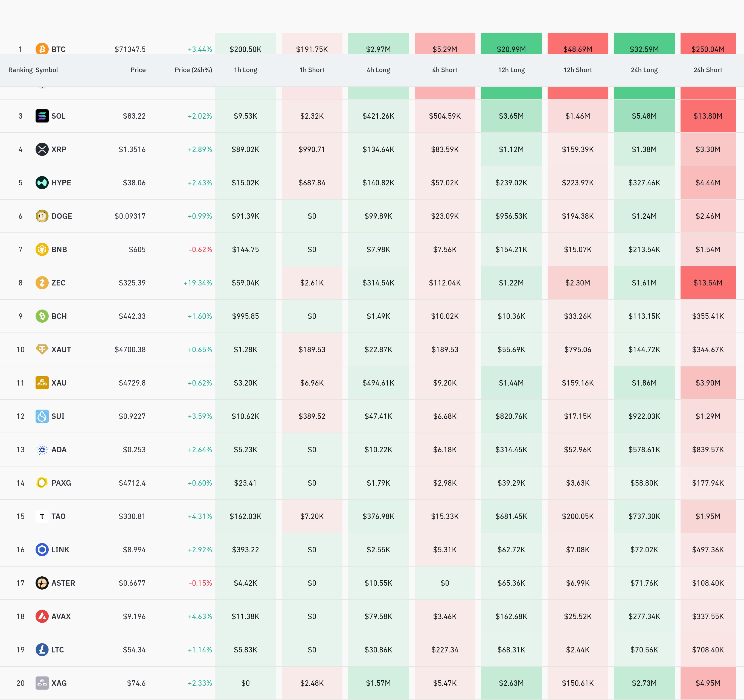Sort by Price (24h%) column header
This screenshot has width=744, height=700.
(x=193, y=70)
